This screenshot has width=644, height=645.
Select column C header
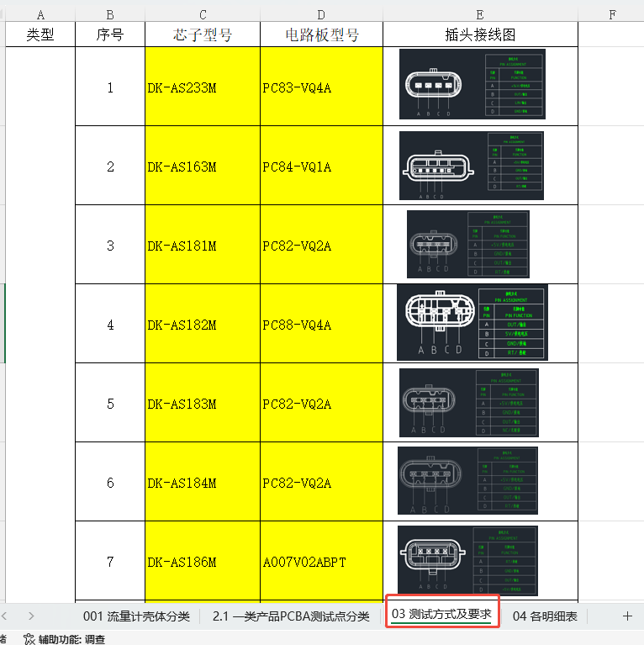pyautogui.click(x=203, y=14)
